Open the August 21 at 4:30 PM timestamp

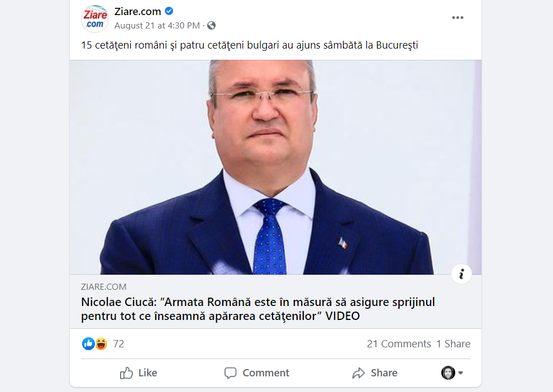coord(157,26)
